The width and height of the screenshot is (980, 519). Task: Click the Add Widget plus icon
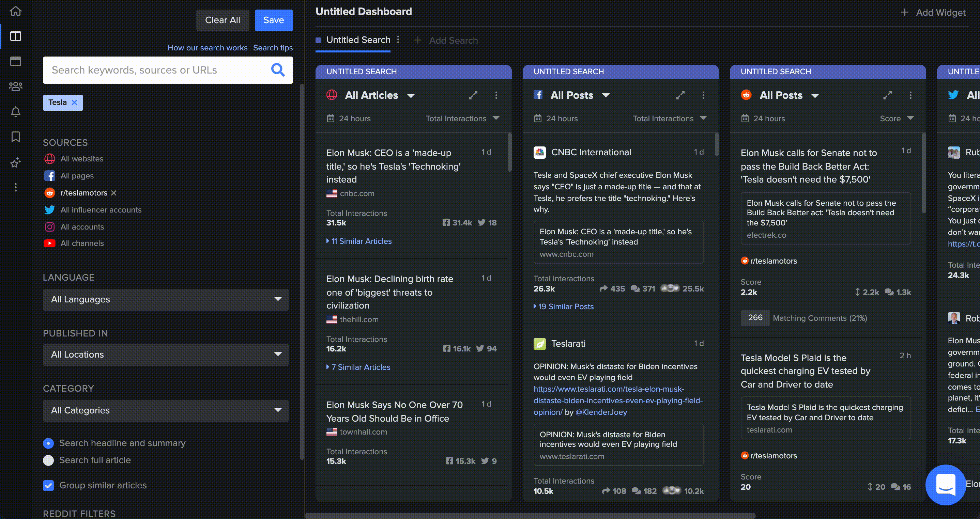tap(905, 12)
